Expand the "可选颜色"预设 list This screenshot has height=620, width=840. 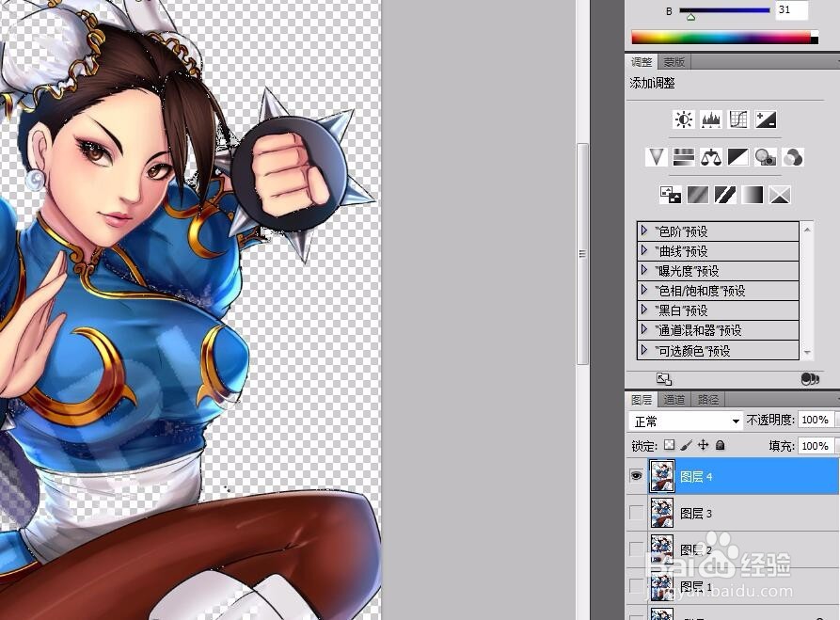coord(644,351)
